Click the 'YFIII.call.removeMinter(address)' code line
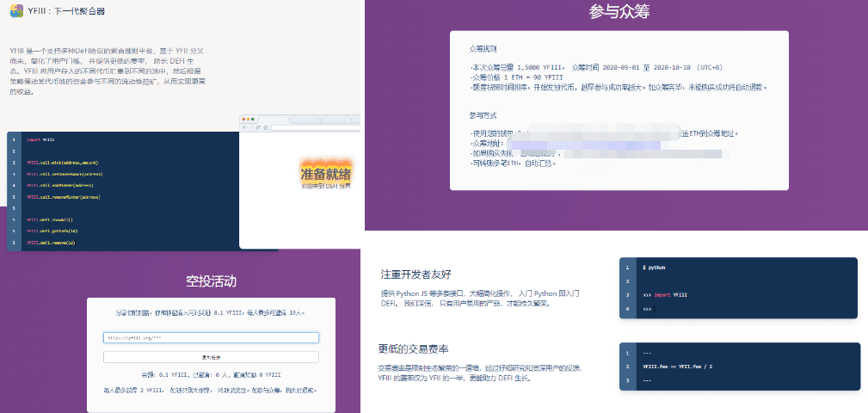This screenshot has width=868, height=413. [63, 196]
